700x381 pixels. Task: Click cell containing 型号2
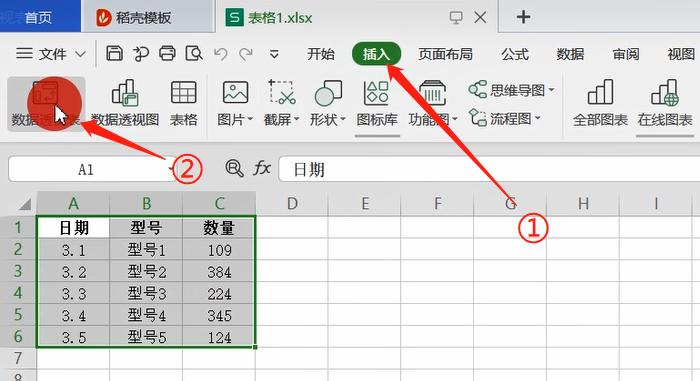pyautogui.click(x=146, y=272)
